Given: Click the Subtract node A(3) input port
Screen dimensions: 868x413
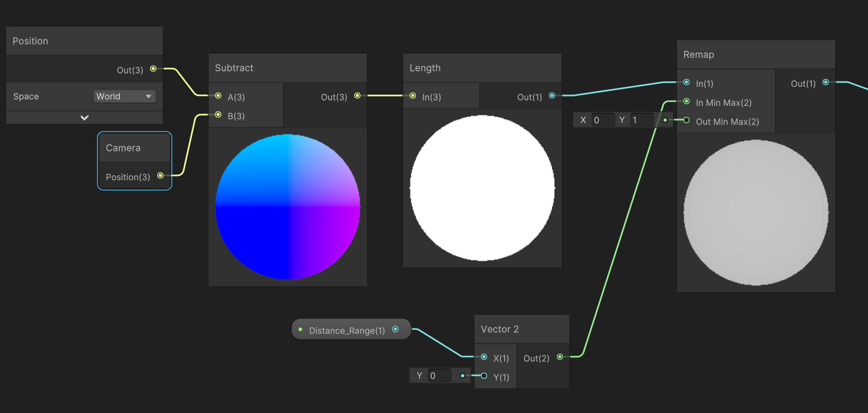Looking at the screenshot, I should tap(218, 96).
